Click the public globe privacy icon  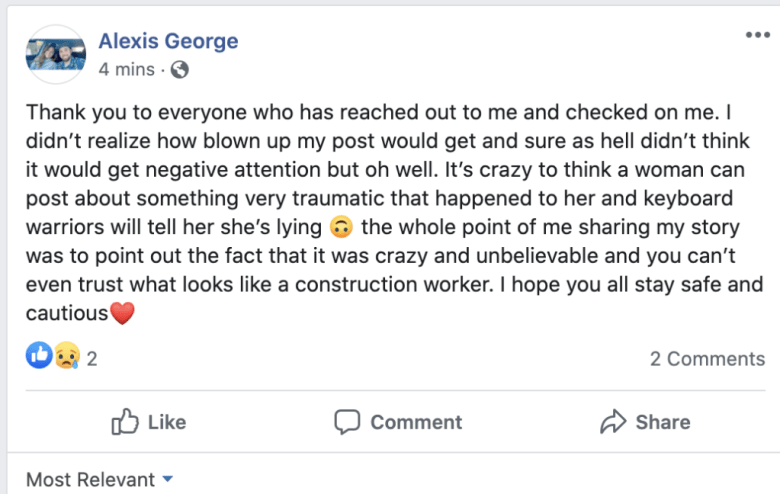[x=180, y=70]
